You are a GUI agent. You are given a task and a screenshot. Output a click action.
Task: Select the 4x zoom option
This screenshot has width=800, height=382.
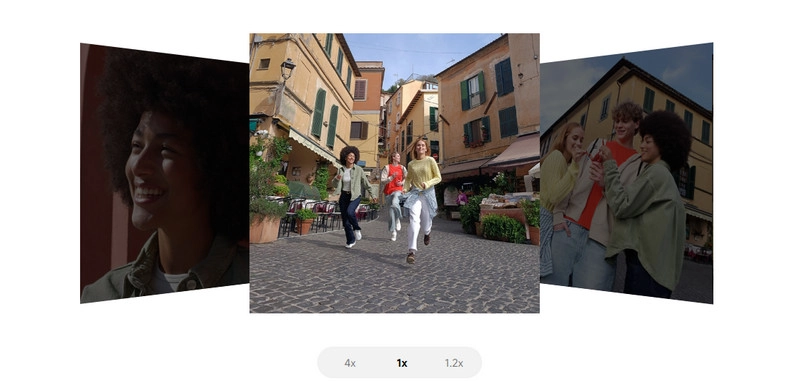[x=349, y=363]
